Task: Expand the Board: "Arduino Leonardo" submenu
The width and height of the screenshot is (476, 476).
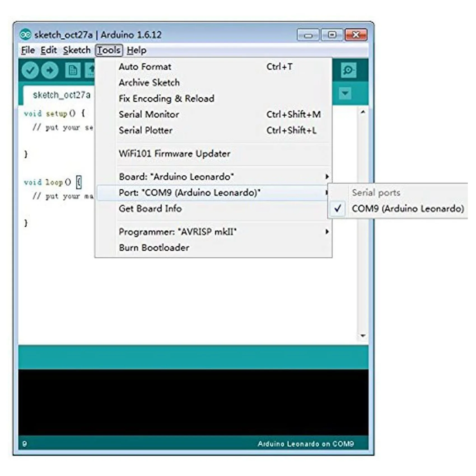Action: pyautogui.click(x=214, y=177)
